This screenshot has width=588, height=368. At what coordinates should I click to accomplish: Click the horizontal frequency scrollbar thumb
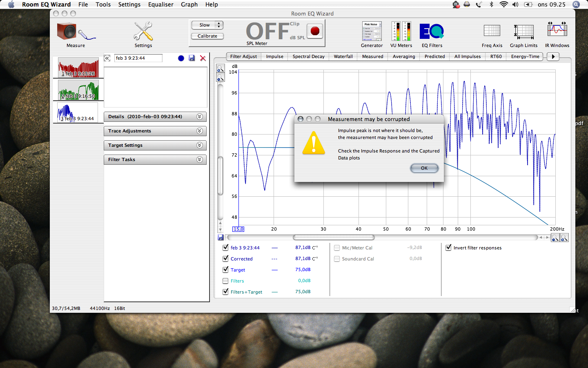tap(334, 237)
